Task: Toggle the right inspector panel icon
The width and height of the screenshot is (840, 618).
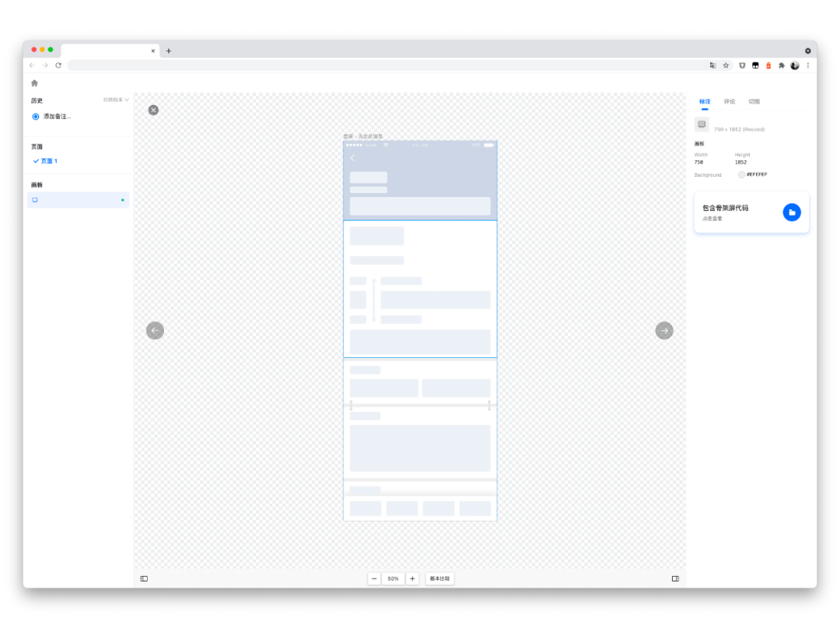Action: (x=675, y=578)
